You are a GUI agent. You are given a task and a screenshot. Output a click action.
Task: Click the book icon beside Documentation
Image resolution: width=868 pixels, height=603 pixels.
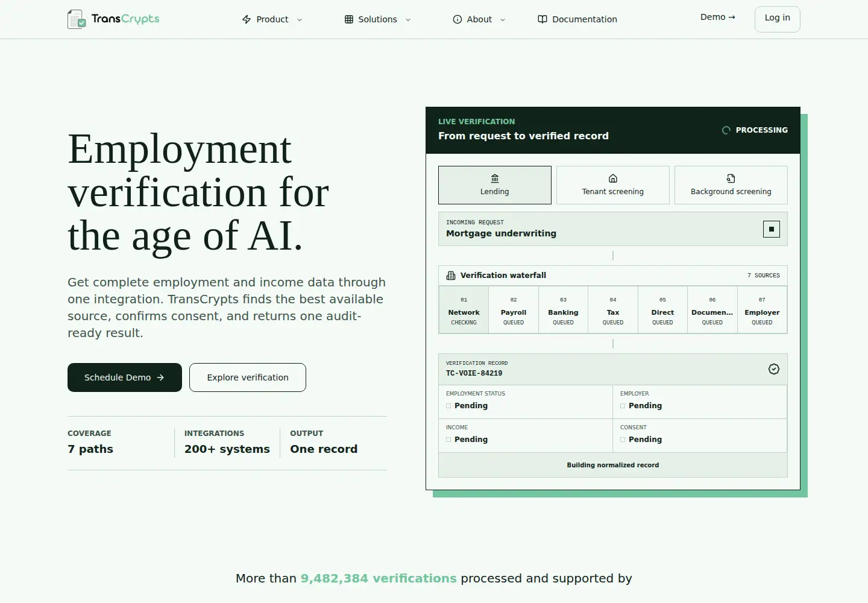pyautogui.click(x=542, y=19)
